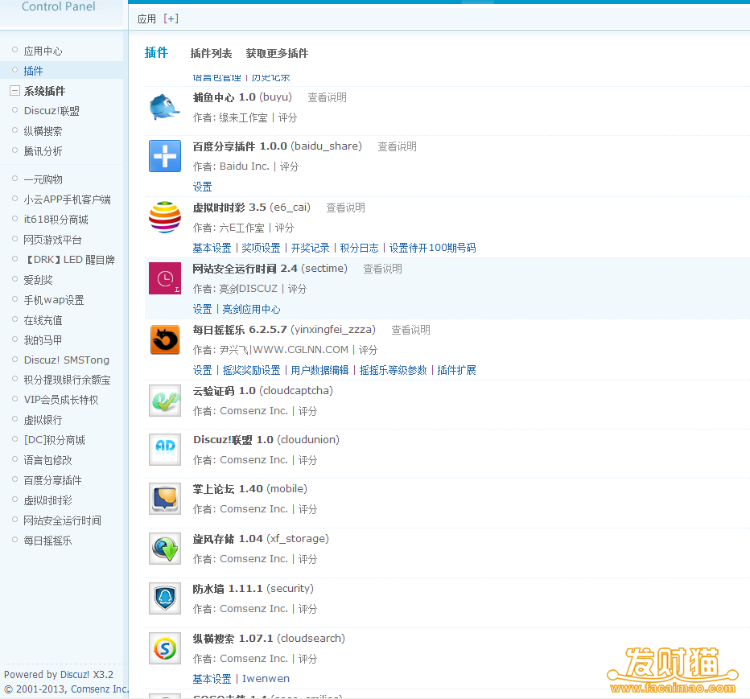The height and width of the screenshot is (699, 750).
Task: Click the 虚拟时时彩 striped ball icon
Action: (x=165, y=217)
